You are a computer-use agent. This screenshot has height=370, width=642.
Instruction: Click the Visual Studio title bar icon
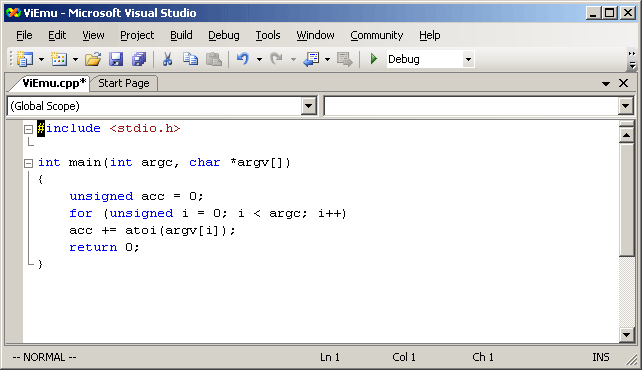point(13,13)
